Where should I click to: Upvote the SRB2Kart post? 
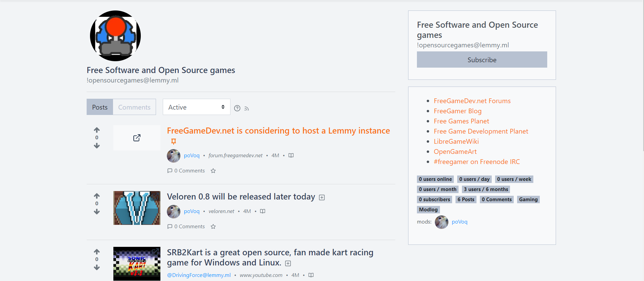pyautogui.click(x=97, y=252)
